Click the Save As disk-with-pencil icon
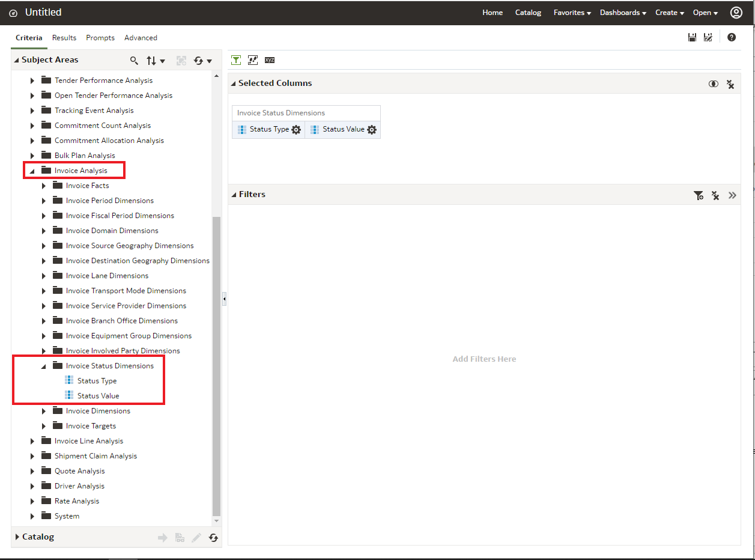Screen dimensions: 755x560 pyautogui.click(x=708, y=37)
